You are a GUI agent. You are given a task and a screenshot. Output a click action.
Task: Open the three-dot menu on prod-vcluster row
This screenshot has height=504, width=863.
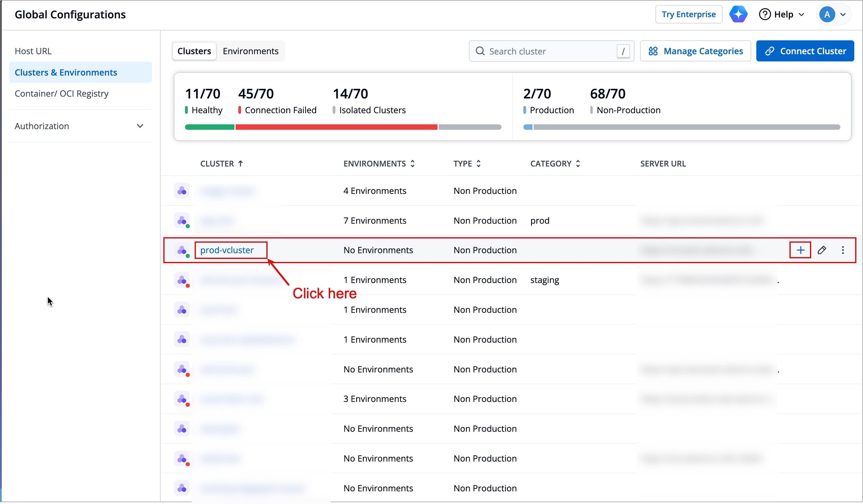843,250
